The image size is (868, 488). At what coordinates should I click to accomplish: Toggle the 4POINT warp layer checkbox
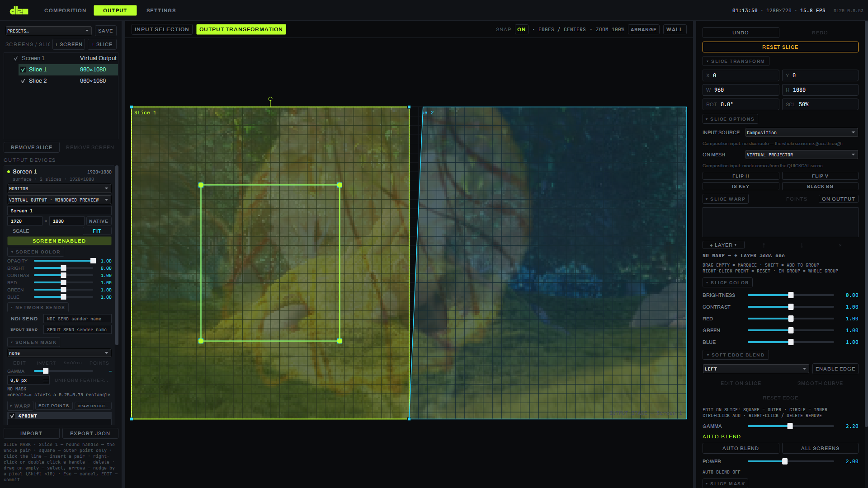coord(12,416)
